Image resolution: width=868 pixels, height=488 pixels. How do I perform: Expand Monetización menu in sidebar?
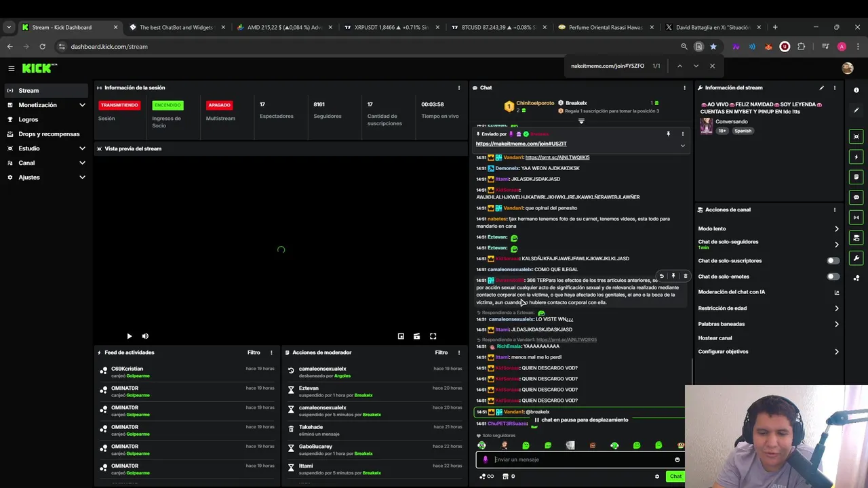click(x=45, y=105)
